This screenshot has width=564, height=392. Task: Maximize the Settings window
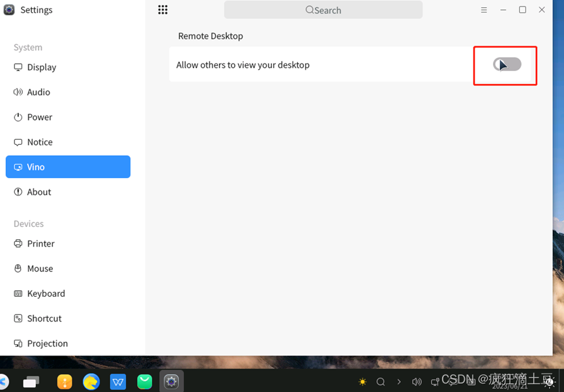pyautogui.click(x=522, y=10)
